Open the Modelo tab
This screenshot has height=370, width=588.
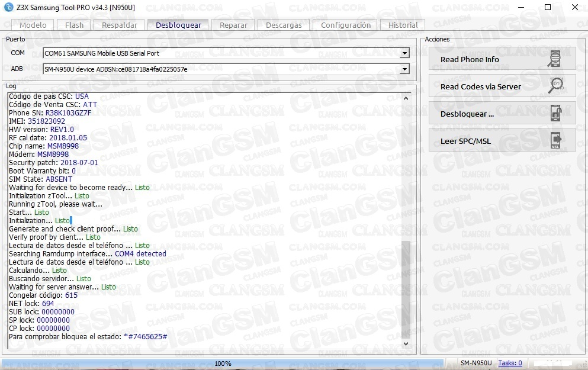pyautogui.click(x=33, y=25)
